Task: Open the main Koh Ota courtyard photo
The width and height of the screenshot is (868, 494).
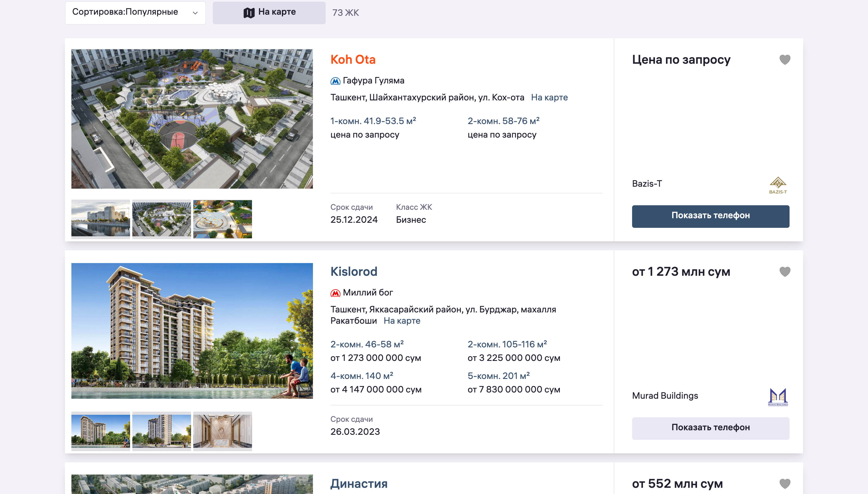Action: pyautogui.click(x=192, y=119)
